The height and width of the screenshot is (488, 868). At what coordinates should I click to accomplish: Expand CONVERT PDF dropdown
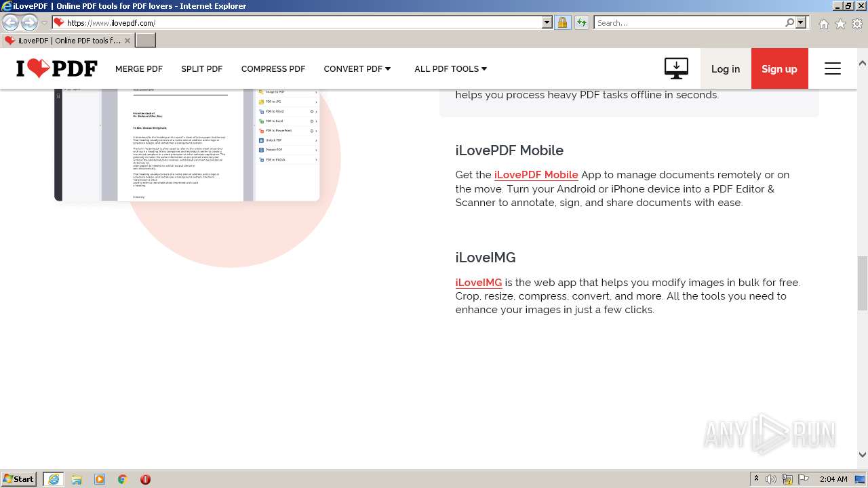click(x=357, y=68)
